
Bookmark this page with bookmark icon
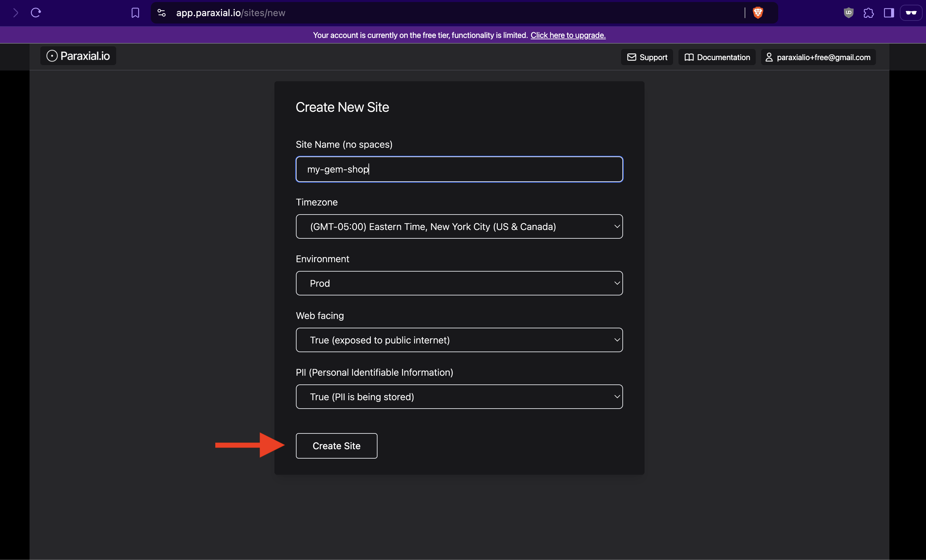coord(135,13)
